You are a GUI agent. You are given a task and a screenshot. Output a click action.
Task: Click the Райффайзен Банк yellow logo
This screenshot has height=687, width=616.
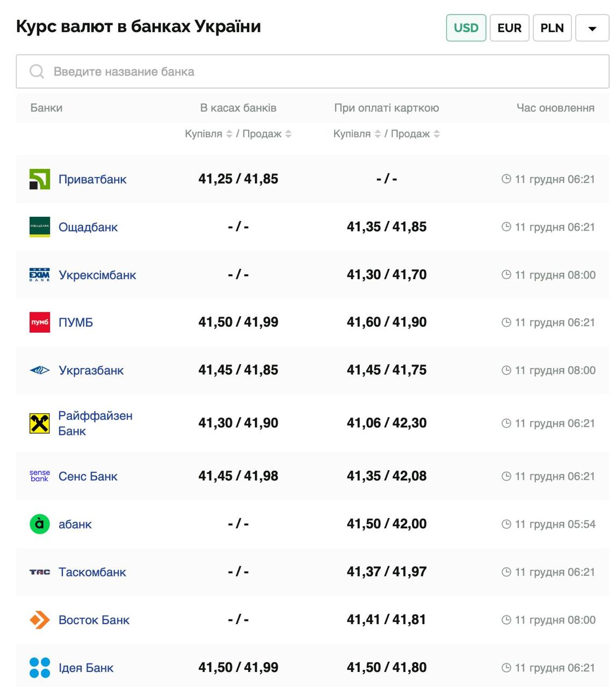click(x=40, y=423)
